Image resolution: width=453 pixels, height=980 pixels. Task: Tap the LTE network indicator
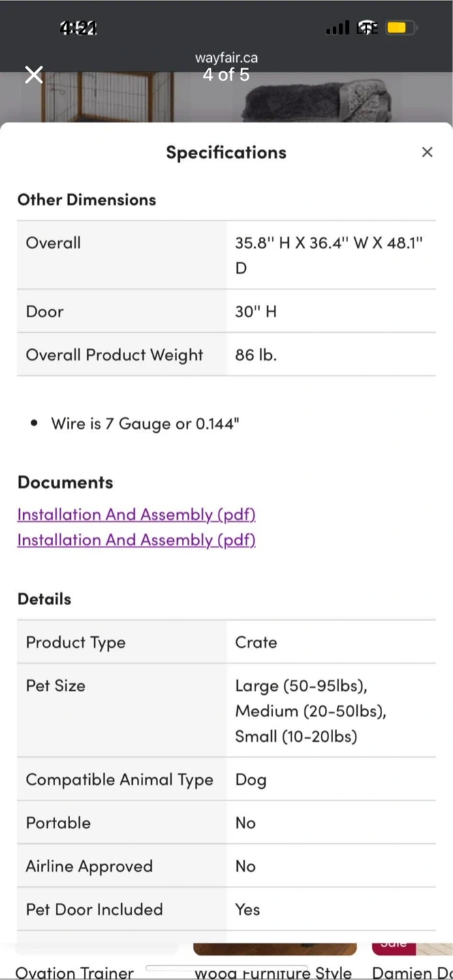click(x=367, y=28)
